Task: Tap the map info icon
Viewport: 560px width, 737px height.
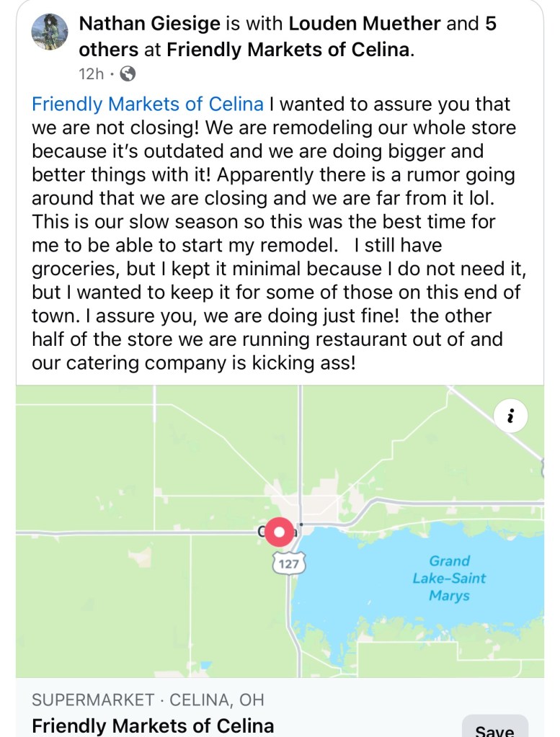Action: point(511,416)
